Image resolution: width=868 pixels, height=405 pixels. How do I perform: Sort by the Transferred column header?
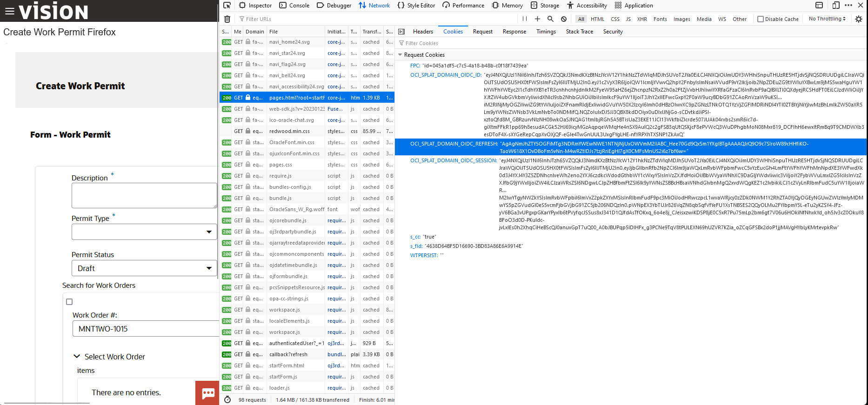click(x=372, y=32)
